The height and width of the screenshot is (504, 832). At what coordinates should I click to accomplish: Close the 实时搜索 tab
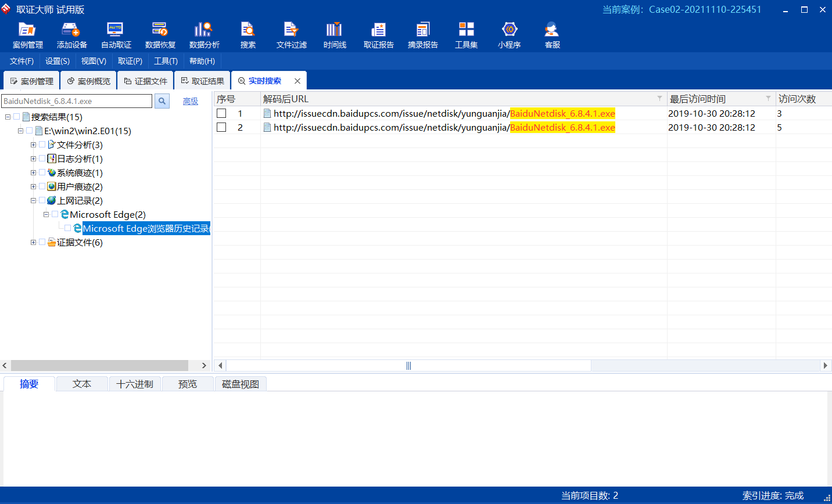(x=297, y=81)
